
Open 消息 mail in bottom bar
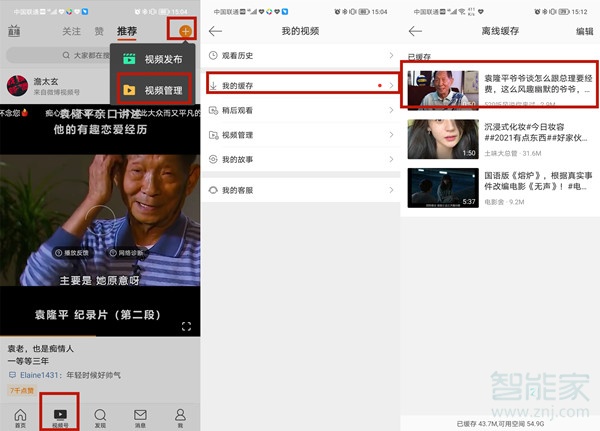coord(140,418)
